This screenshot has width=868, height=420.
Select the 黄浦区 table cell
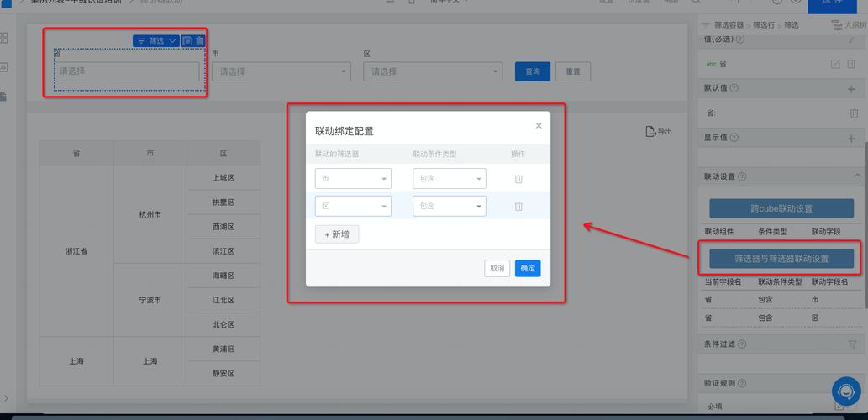224,349
